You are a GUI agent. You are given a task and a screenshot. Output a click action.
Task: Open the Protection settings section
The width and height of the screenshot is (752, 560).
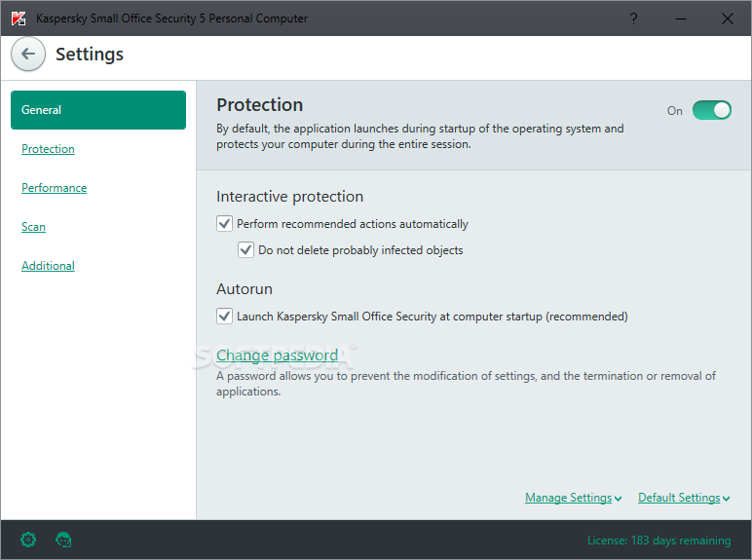(x=48, y=149)
